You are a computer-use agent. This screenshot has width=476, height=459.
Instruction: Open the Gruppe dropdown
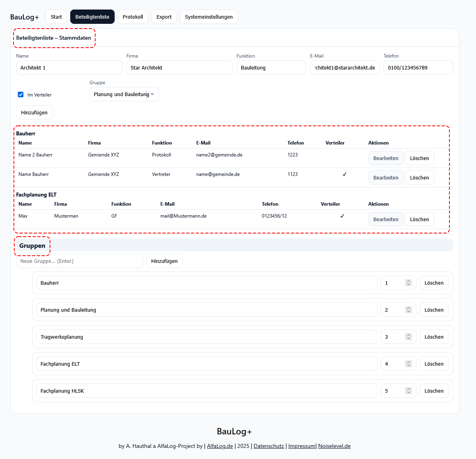point(124,94)
